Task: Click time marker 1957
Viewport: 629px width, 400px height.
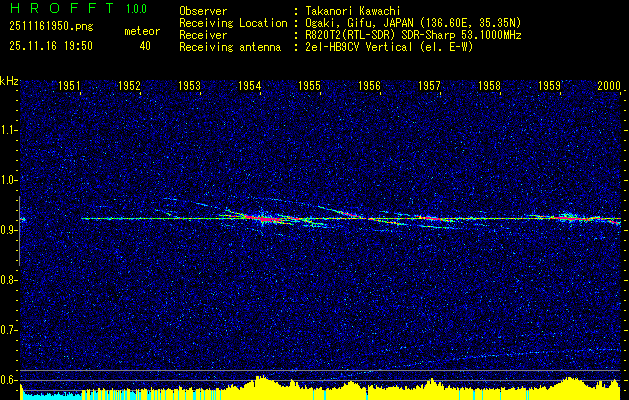Action: pos(430,85)
